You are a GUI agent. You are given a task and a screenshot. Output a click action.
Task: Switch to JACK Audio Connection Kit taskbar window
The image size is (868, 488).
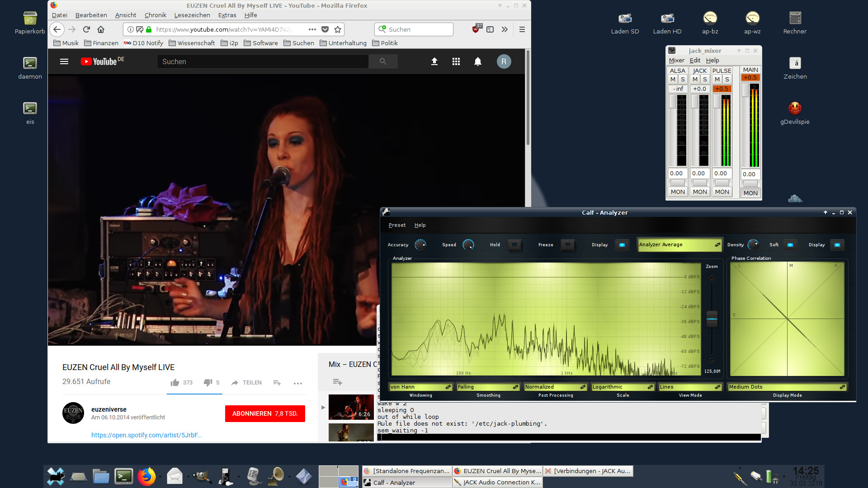click(x=497, y=482)
